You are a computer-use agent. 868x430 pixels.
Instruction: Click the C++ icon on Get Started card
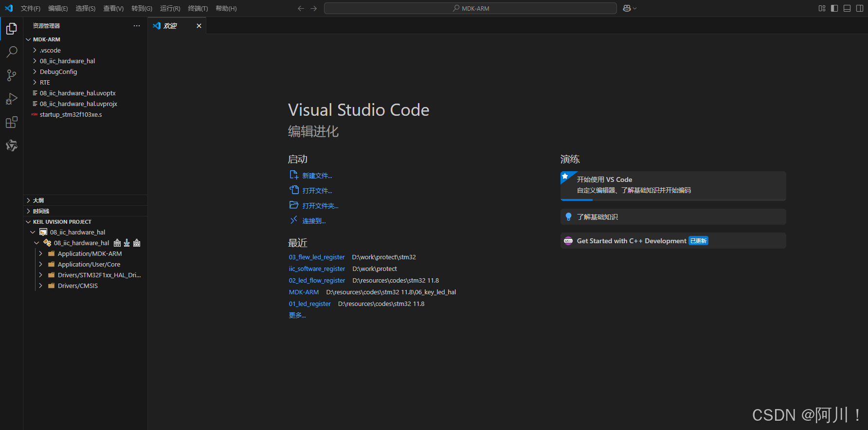tap(568, 241)
